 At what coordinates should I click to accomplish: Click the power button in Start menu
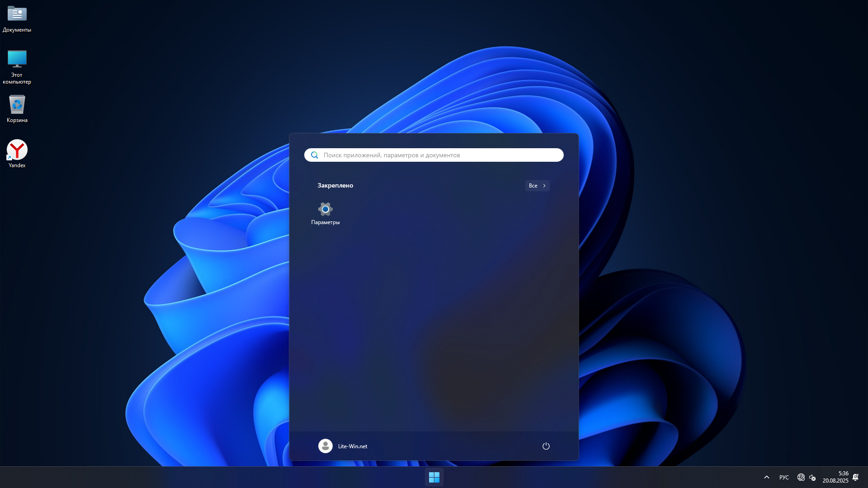tap(546, 446)
